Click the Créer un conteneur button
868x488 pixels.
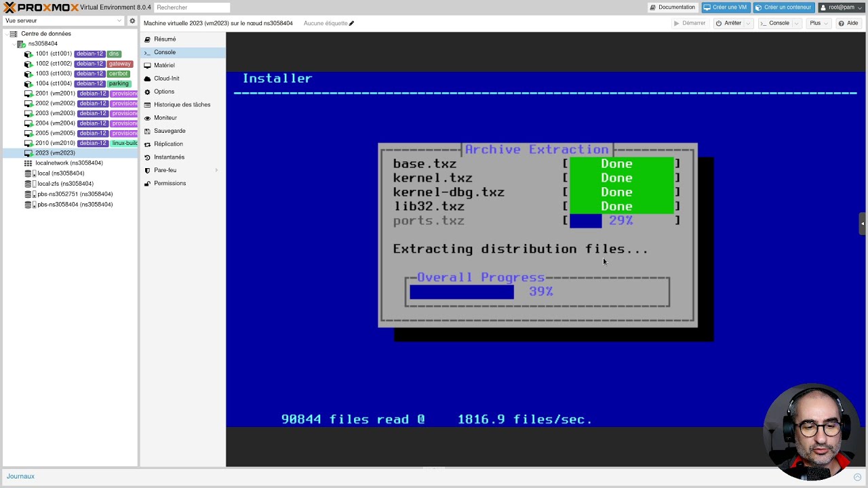pos(783,7)
